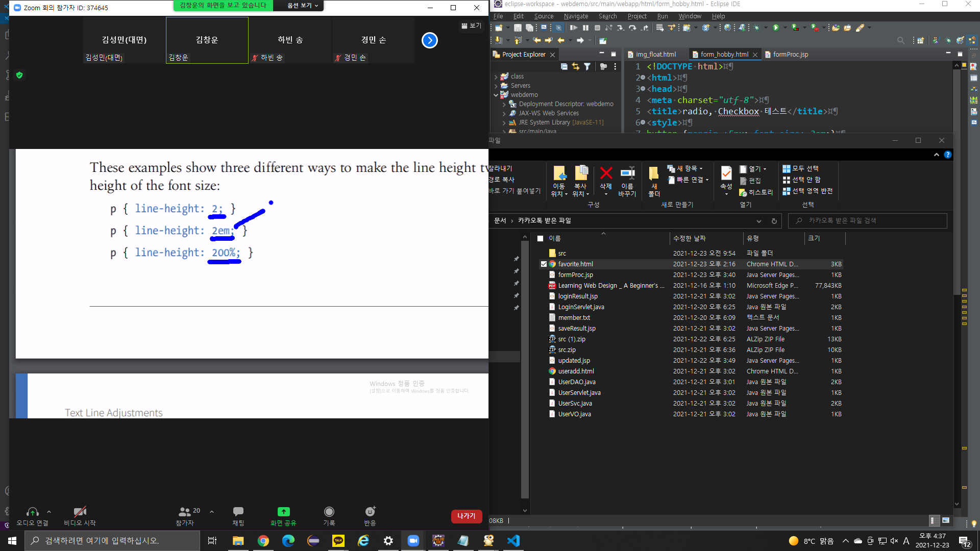Expand the Servers project tree node
Viewport: 980px width, 551px height.
tap(496, 86)
